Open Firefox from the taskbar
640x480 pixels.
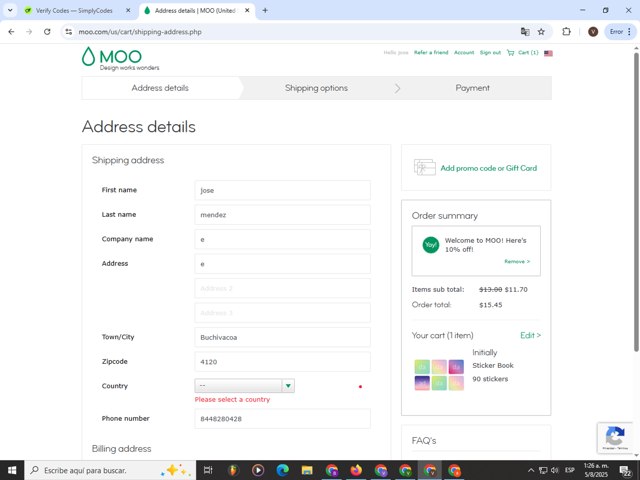(356, 470)
